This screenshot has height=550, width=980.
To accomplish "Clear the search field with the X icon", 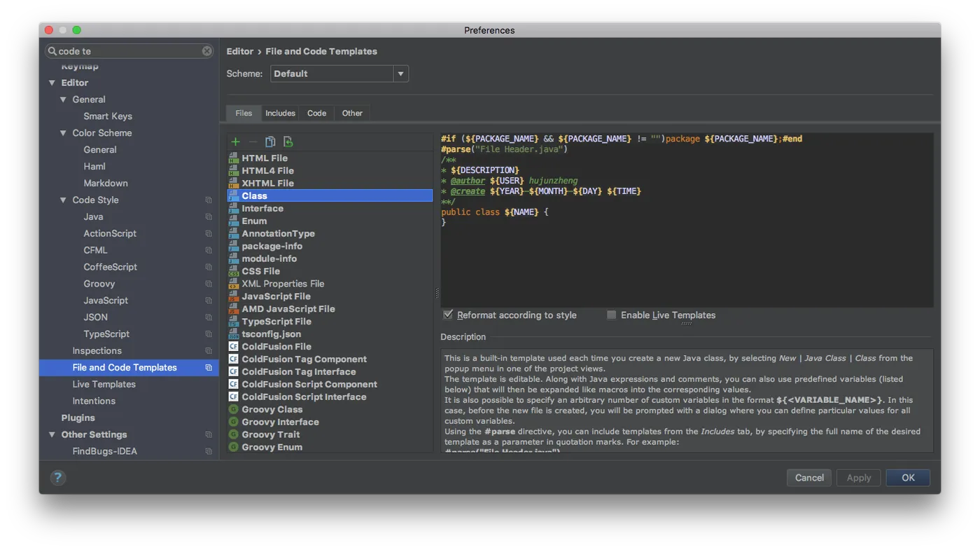I will (207, 51).
